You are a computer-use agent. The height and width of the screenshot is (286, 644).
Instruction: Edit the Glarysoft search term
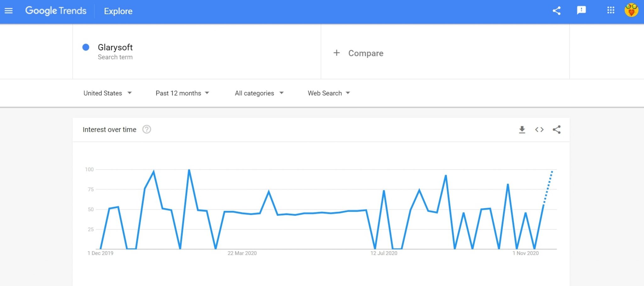(115, 47)
